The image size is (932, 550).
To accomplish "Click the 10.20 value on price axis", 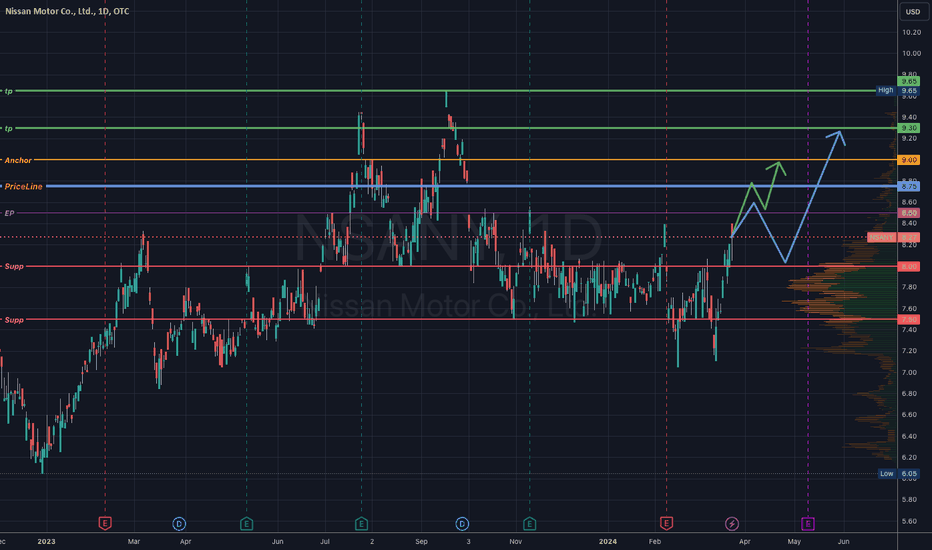I will pos(911,32).
